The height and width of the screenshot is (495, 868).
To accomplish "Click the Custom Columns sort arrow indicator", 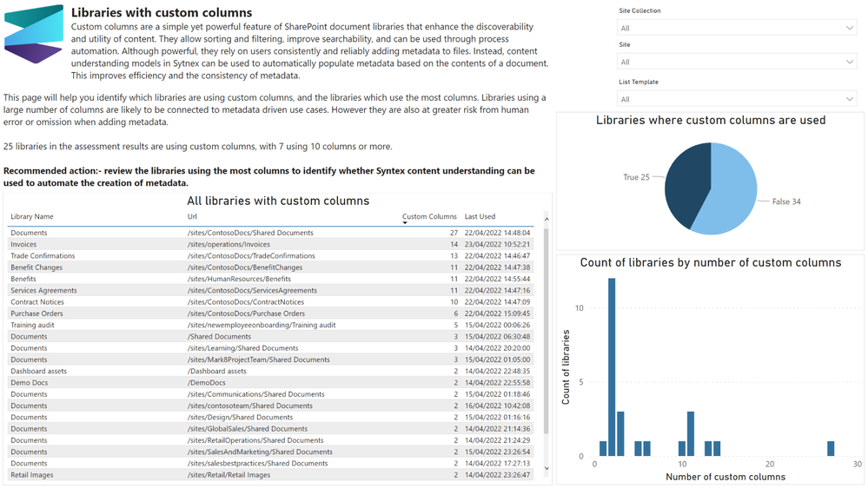I will point(405,223).
